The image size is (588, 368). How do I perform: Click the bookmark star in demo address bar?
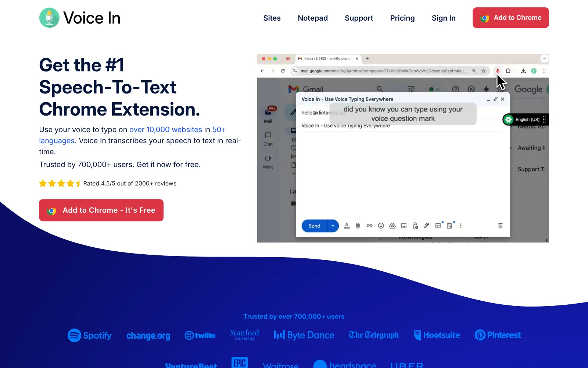(484, 71)
